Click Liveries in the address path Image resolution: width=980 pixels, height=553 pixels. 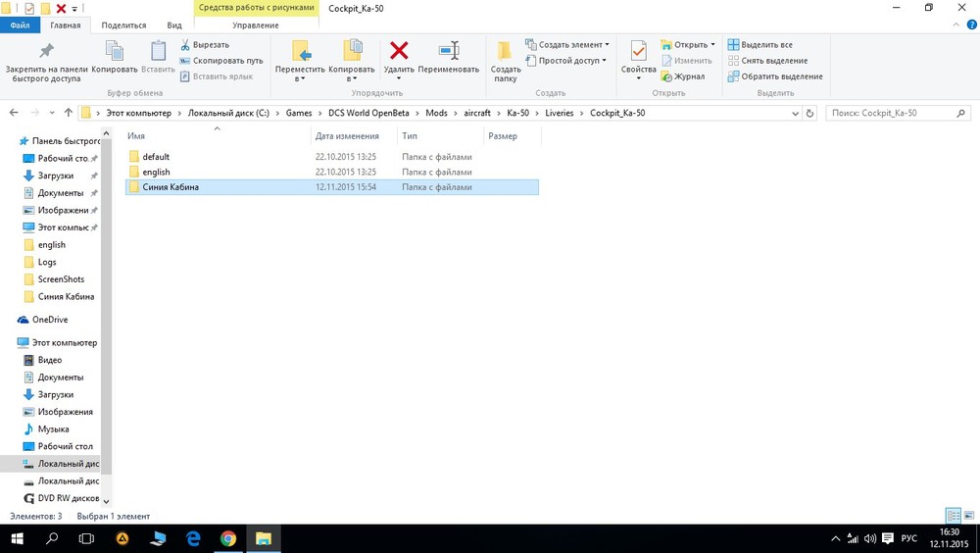point(559,113)
